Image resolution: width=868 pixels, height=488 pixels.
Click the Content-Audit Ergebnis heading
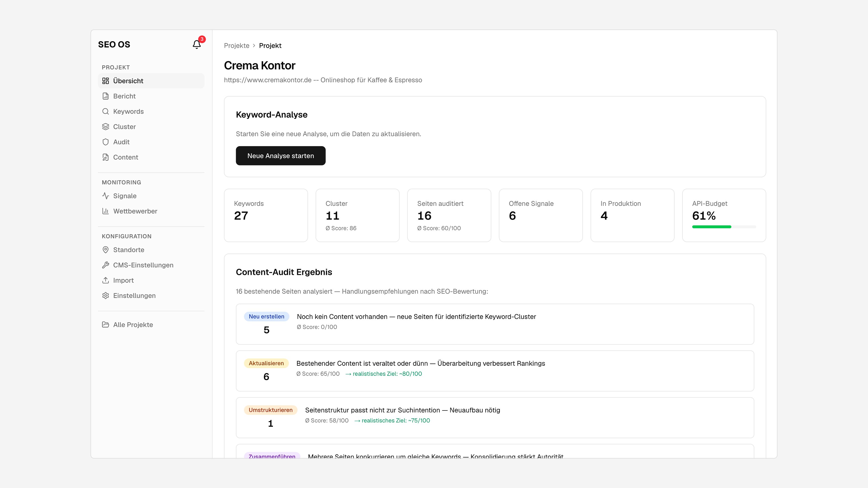coord(284,272)
